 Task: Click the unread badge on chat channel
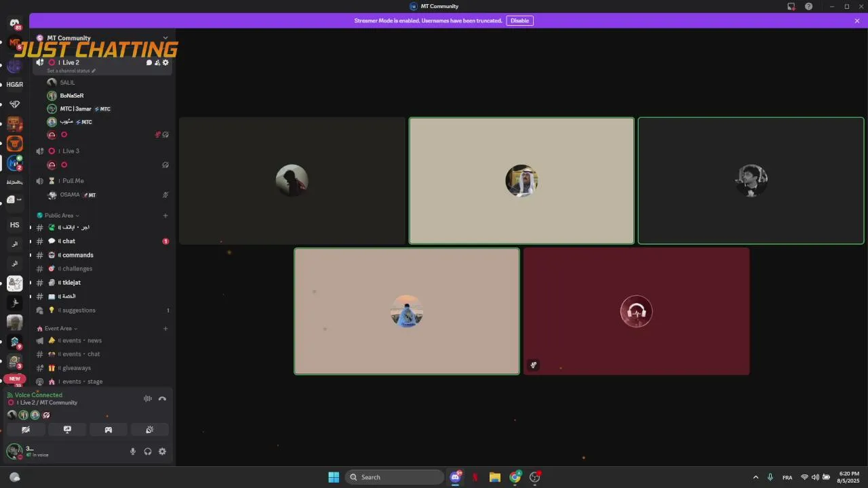click(x=165, y=241)
